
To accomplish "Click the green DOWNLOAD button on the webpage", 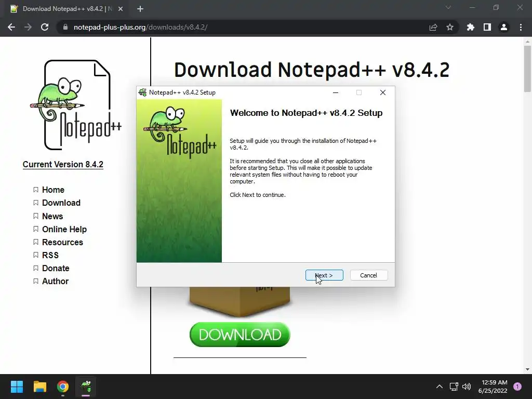I will [240, 335].
